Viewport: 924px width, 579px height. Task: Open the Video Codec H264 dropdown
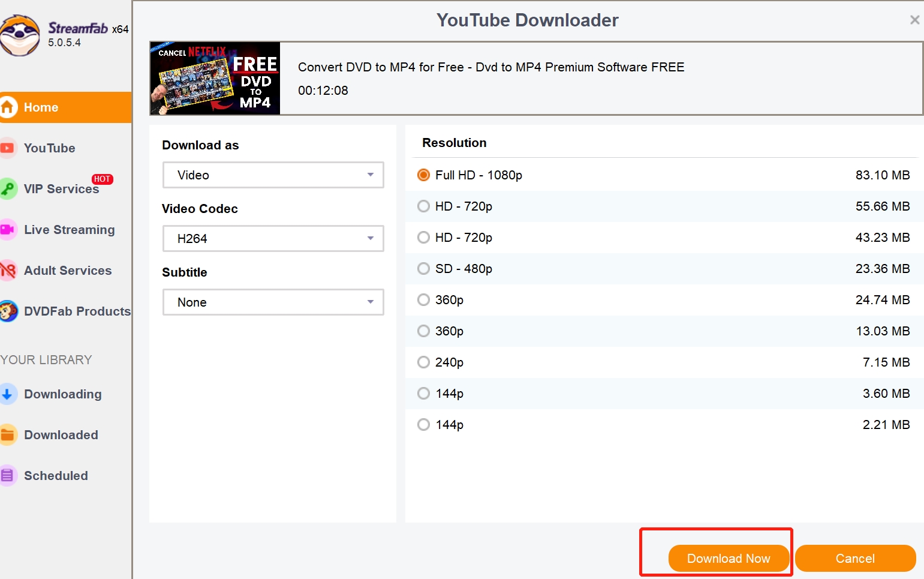point(273,239)
